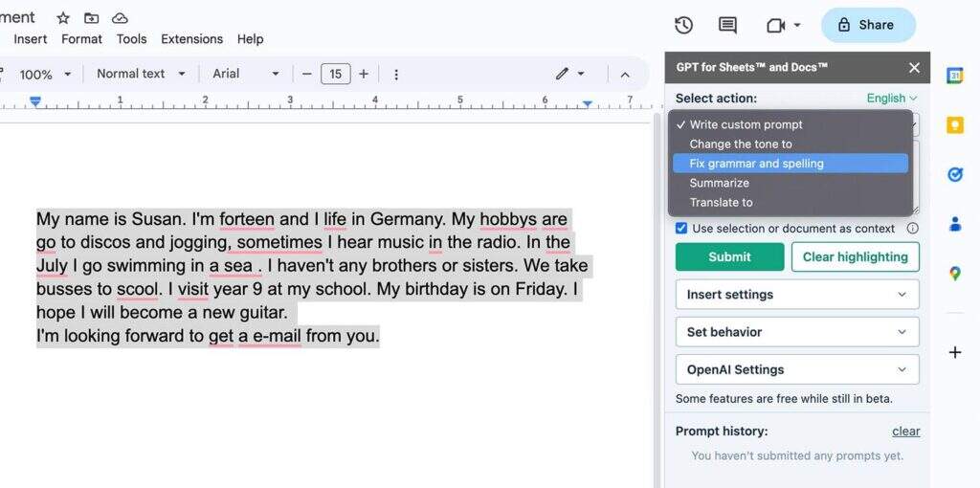The image size is (980, 488).
Task: Open Google Tasks in side panel
Action: pyautogui.click(x=954, y=174)
